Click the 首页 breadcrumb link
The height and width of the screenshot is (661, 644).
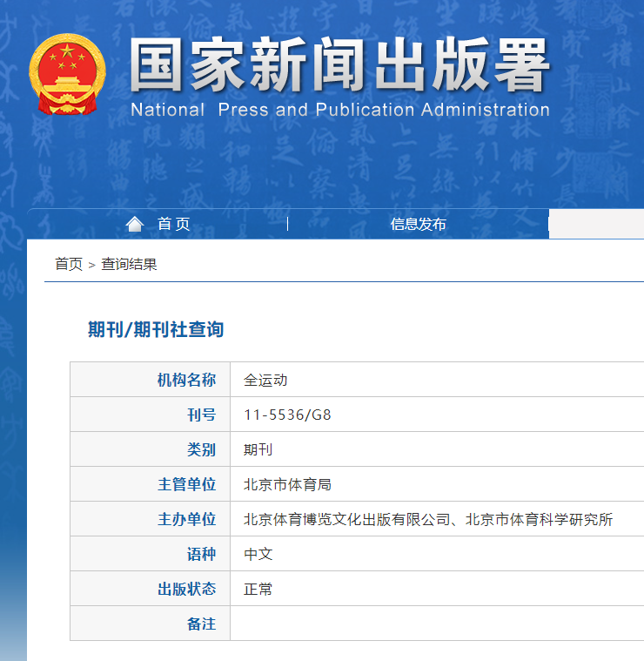click(69, 265)
